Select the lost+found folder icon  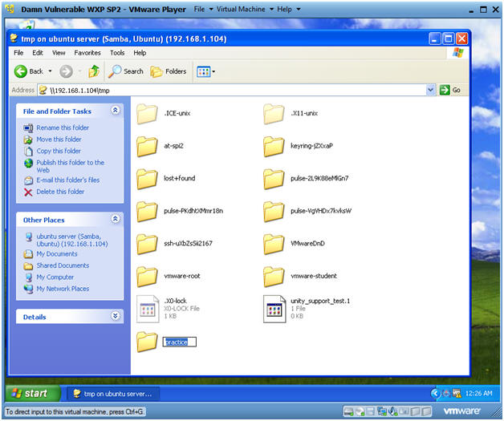(x=147, y=179)
